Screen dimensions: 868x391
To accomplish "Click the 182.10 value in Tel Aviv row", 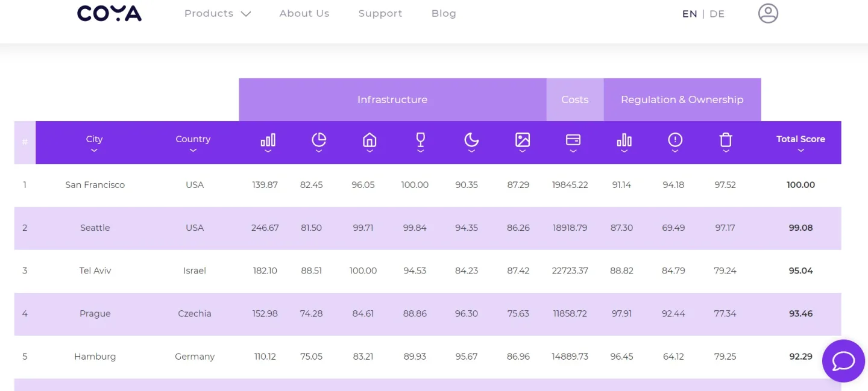I will coord(265,271).
